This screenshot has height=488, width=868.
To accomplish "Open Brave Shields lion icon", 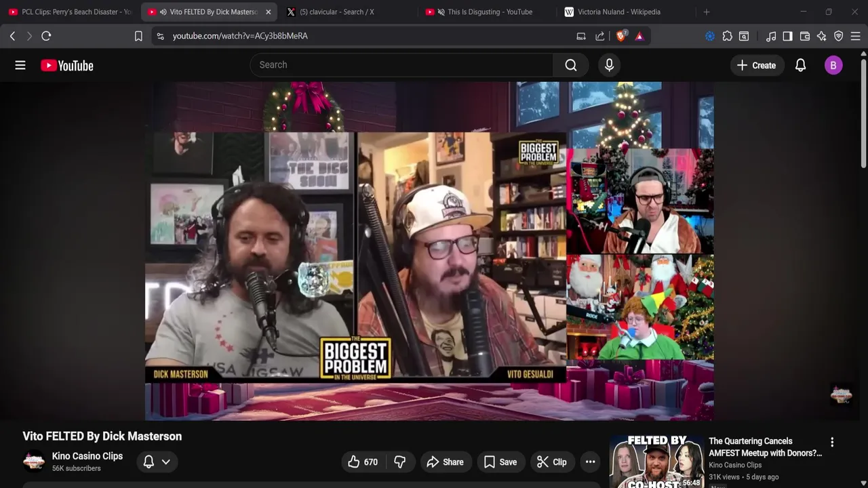I will (x=621, y=36).
